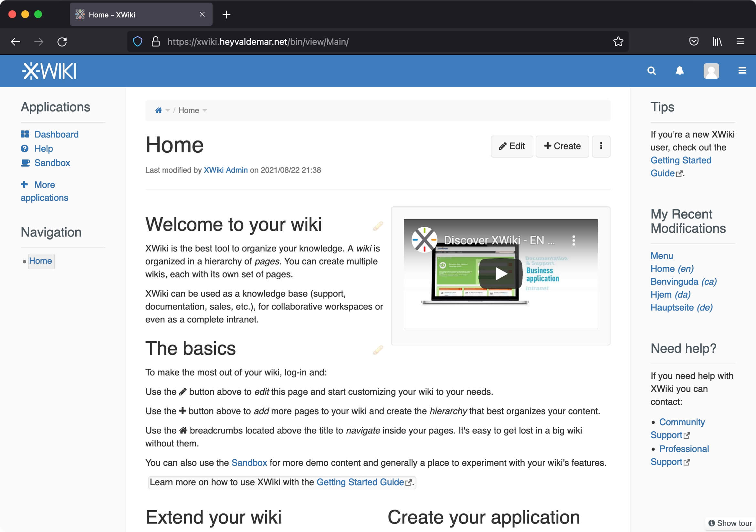Click the Help icon in sidebar

click(x=25, y=148)
